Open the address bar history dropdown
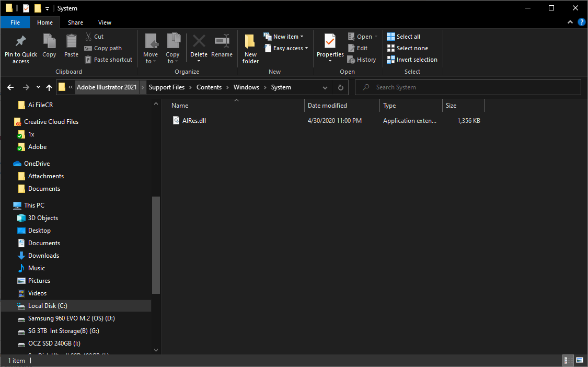 (x=325, y=87)
